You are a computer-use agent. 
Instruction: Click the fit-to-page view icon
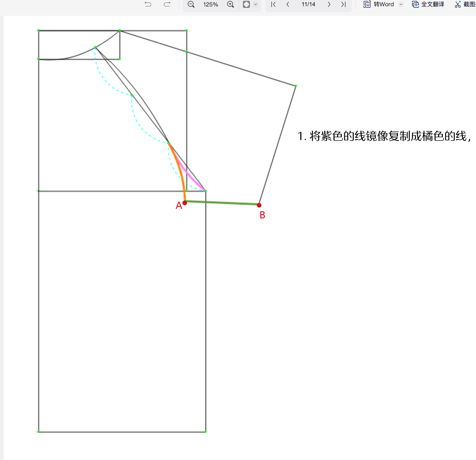[246, 4]
